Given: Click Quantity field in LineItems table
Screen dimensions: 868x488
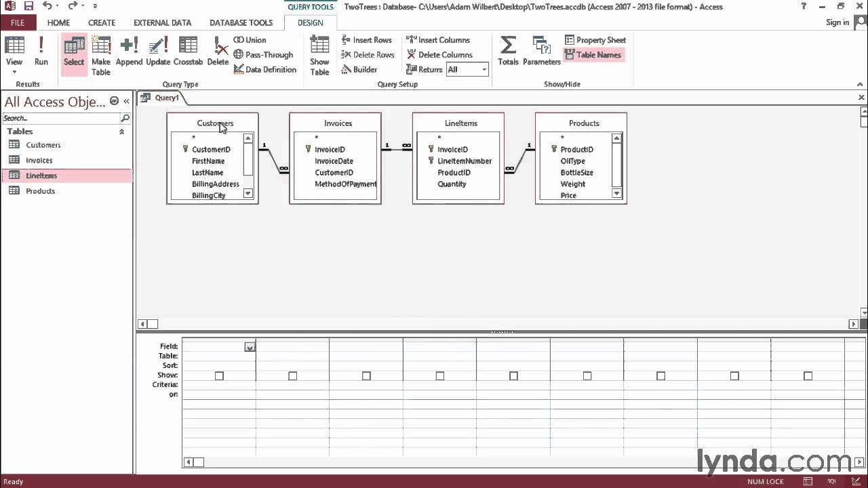Looking at the screenshot, I should click(452, 184).
